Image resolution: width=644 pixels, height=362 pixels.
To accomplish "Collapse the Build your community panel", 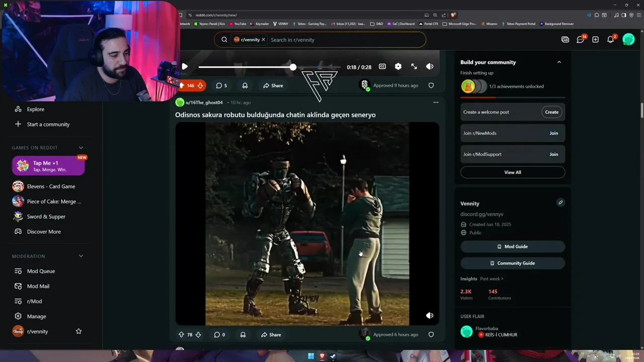I will tap(559, 62).
